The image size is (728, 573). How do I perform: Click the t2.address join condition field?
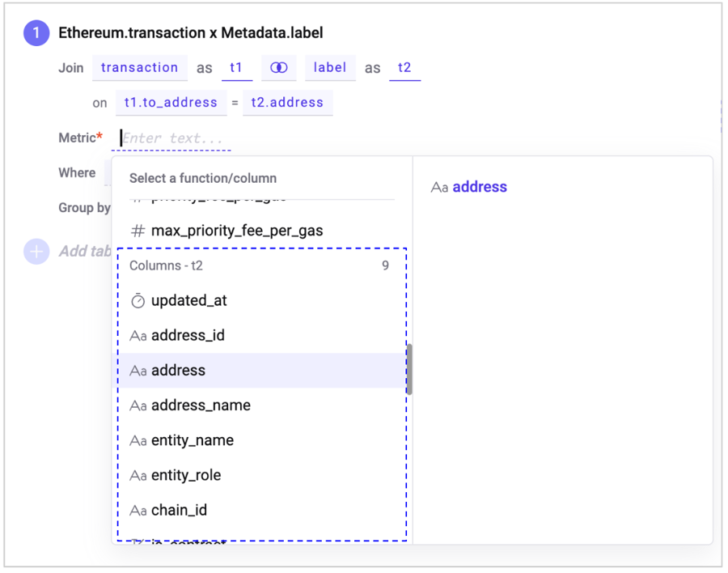[x=287, y=103]
